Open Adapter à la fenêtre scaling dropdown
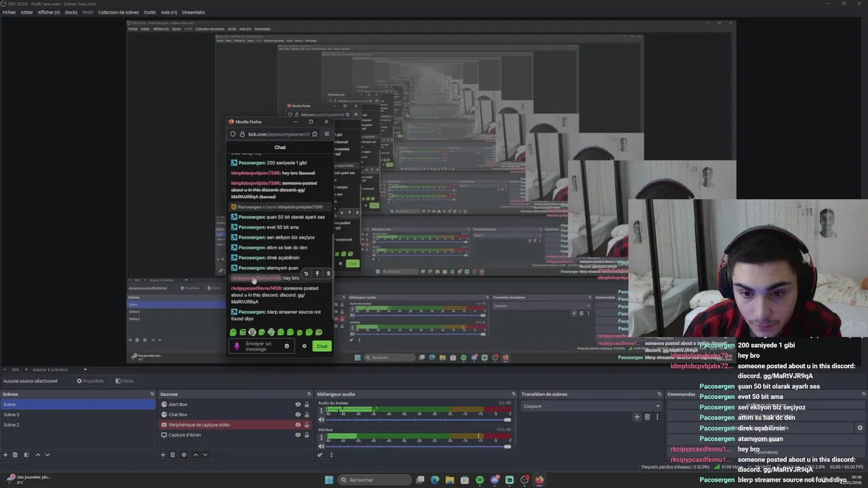The width and height of the screenshot is (868, 488). [x=58, y=369]
